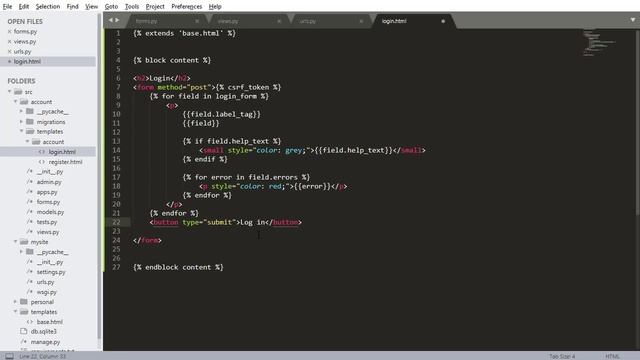Close forms.py in the Open Files list
This screenshot has width=640, height=360.
tap(9, 31)
